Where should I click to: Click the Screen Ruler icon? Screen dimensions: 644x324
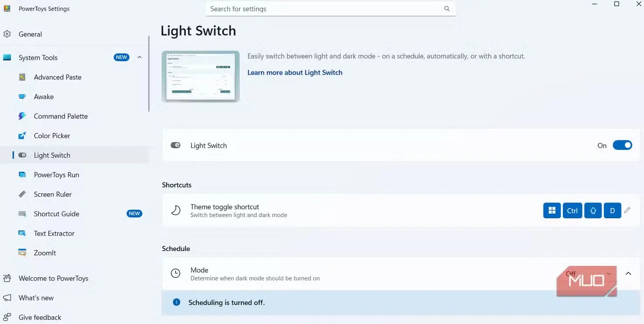tap(22, 194)
